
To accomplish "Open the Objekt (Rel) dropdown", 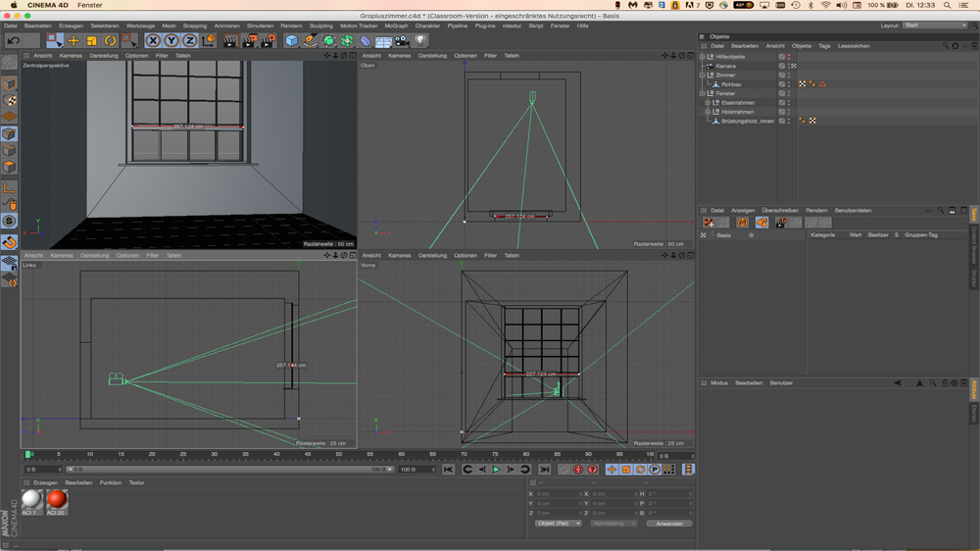I will click(558, 524).
